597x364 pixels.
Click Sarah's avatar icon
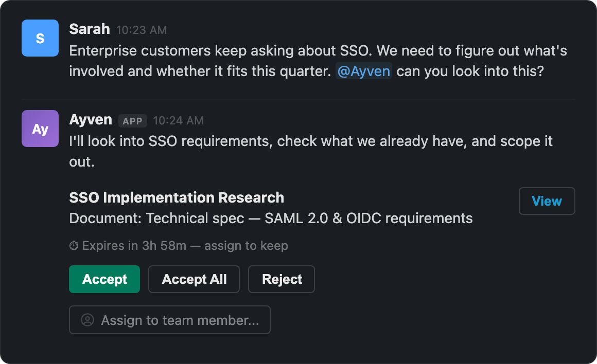[40, 38]
